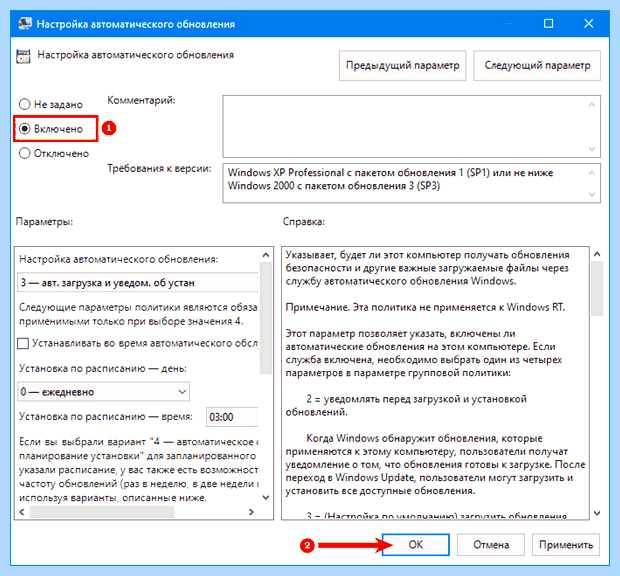Click the 'Справка:' label
The height and width of the screenshot is (576, 620).
(x=304, y=222)
